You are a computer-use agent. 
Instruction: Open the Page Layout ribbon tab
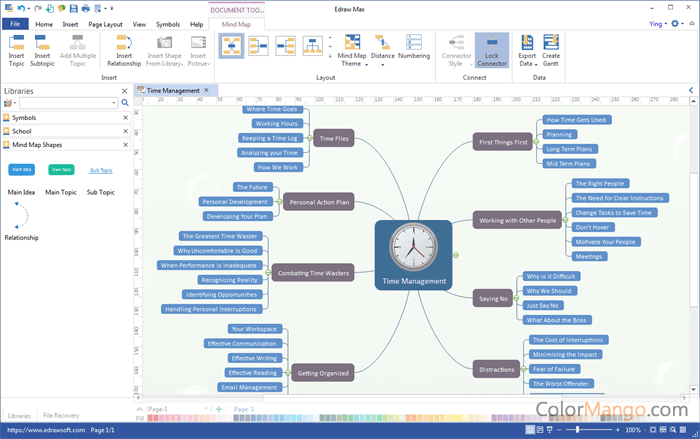click(105, 23)
